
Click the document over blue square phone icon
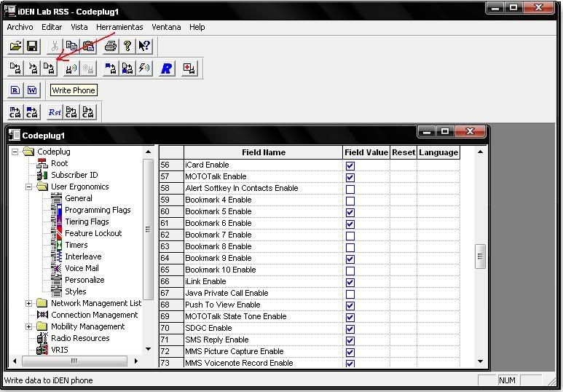click(x=127, y=68)
